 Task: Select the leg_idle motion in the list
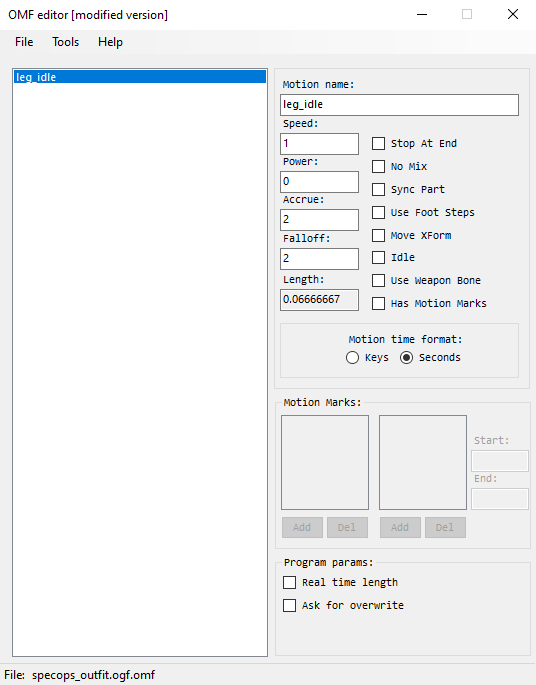[140, 77]
